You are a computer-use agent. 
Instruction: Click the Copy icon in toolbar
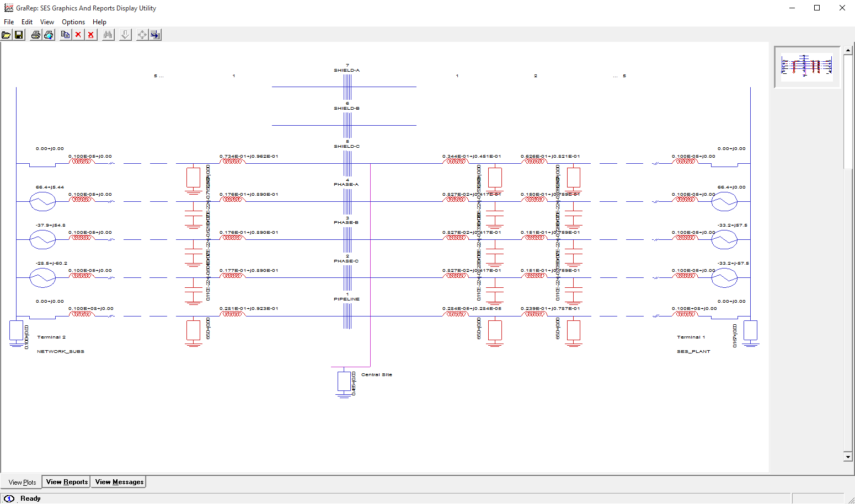(x=66, y=35)
